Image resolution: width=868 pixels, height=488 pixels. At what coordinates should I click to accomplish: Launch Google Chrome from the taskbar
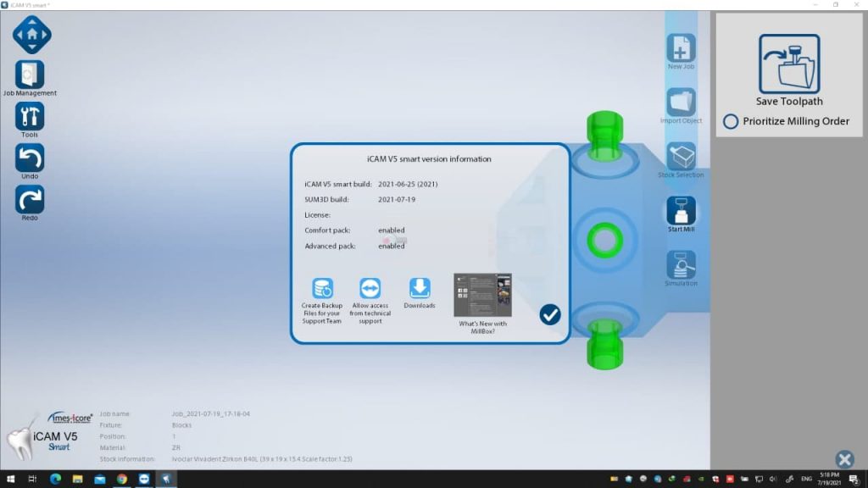point(121,480)
